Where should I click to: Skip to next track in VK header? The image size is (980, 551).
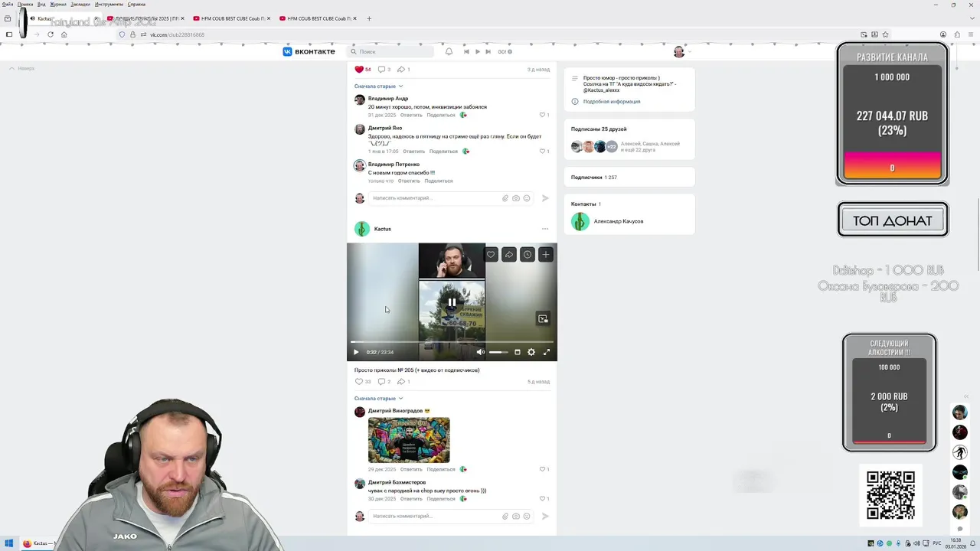pos(488,51)
